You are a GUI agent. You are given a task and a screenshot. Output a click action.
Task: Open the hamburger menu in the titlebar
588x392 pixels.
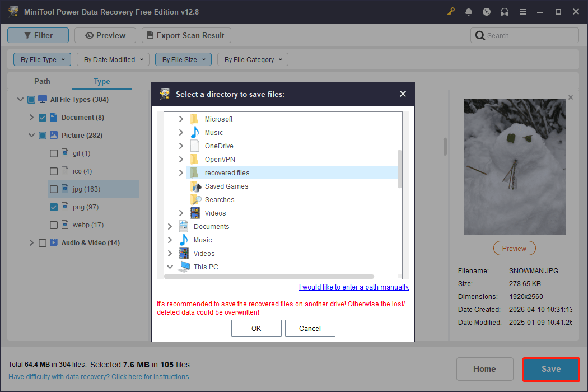click(x=522, y=11)
